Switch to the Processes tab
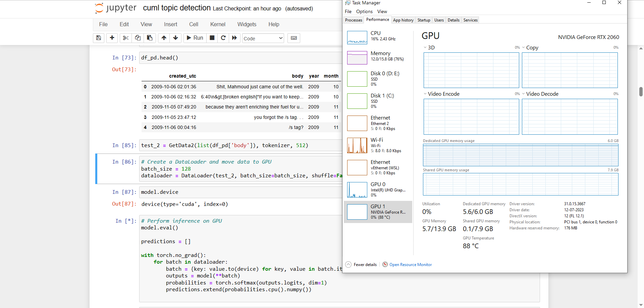Viewport: 644px width, 308px height. click(x=353, y=20)
